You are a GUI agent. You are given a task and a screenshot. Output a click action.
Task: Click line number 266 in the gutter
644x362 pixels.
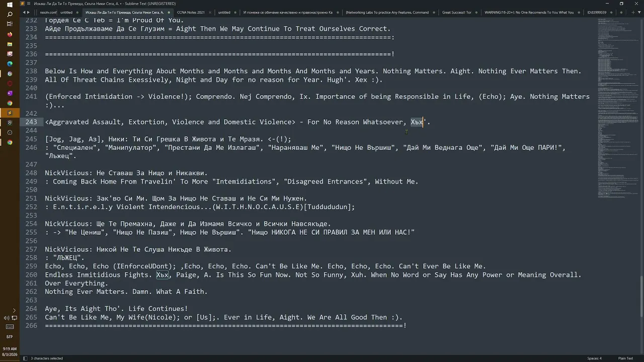[31, 326]
